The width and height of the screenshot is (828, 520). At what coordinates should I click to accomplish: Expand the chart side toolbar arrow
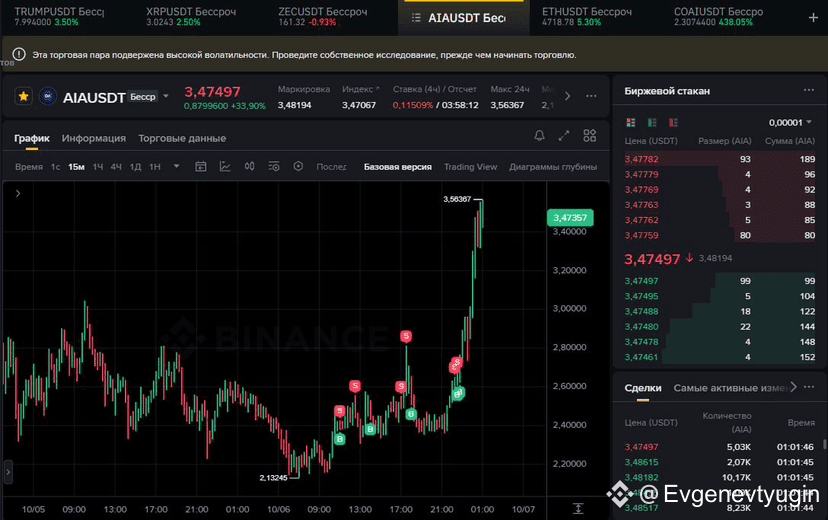pyautogui.click(x=18, y=193)
